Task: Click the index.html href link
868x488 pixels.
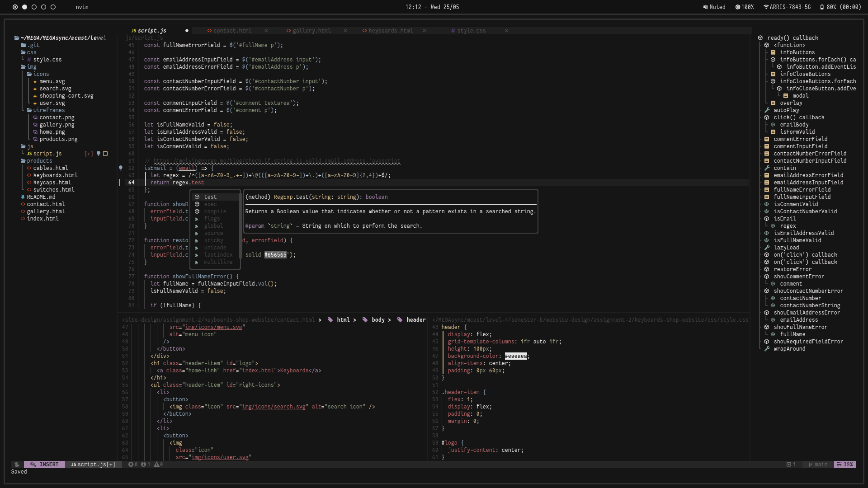Action: pos(258,371)
